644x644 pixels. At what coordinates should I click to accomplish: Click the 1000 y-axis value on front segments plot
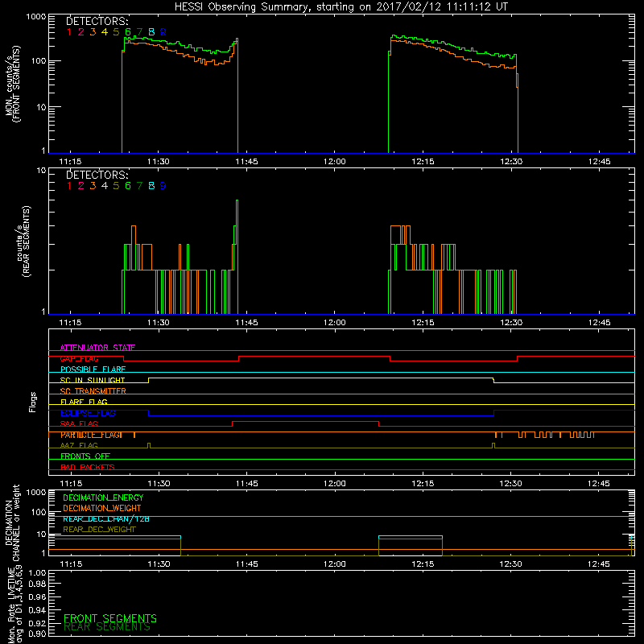pyautogui.click(x=36, y=17)
